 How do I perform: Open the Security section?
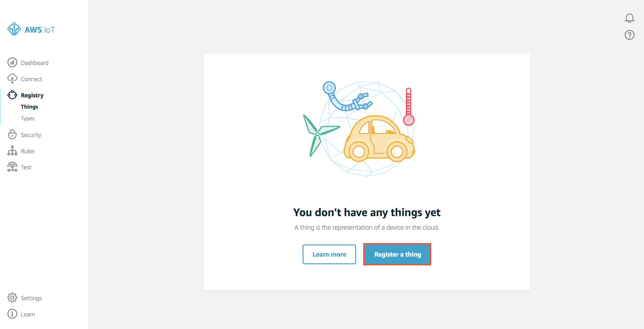31,134
